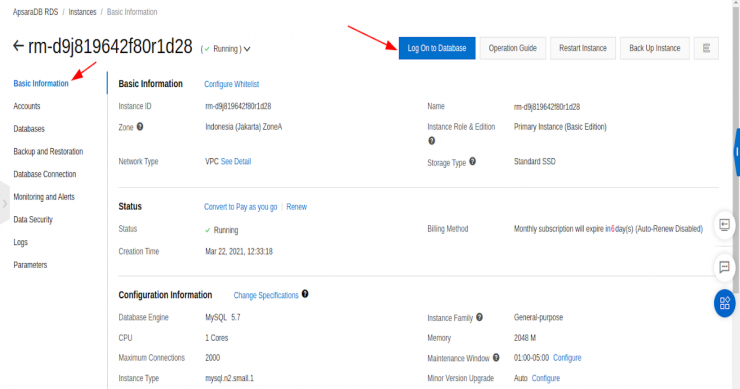The image size is (740, 389).
Task: Select the instance type mysql.n2.small.1
Action: (229, 378)
